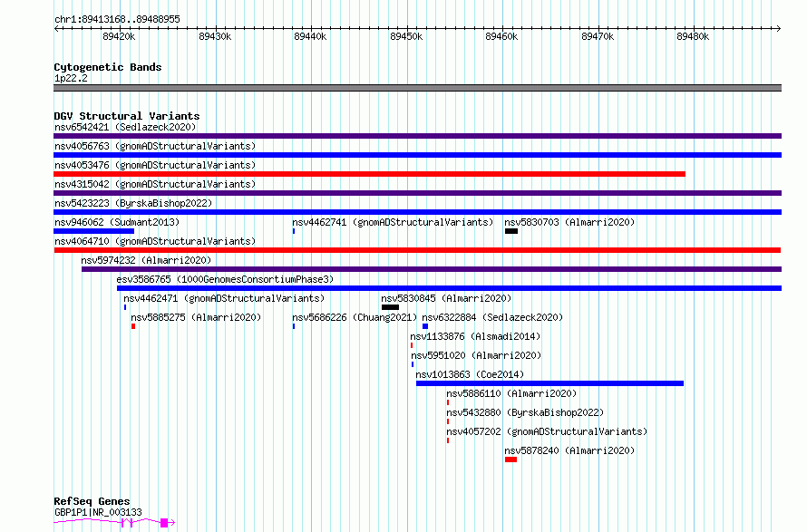
Task: Click the 1p22.2 band label
Action: (71, 79)
